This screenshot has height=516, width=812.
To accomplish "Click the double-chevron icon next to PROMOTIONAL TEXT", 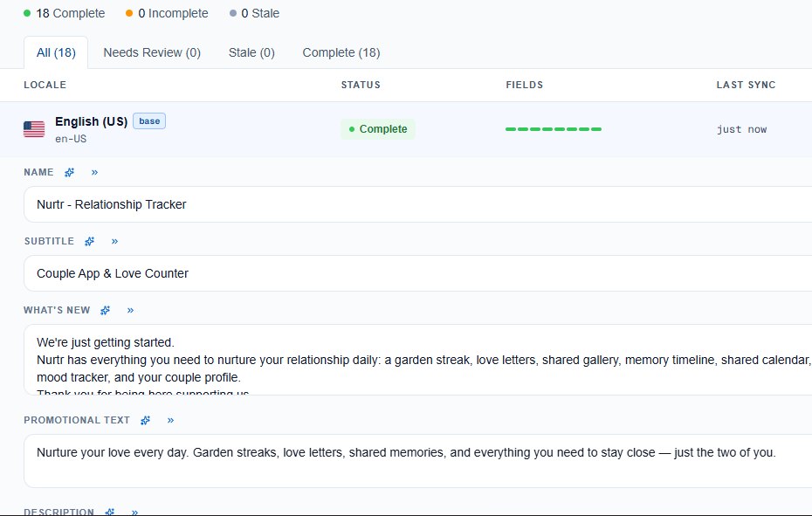I will point(171,420).
